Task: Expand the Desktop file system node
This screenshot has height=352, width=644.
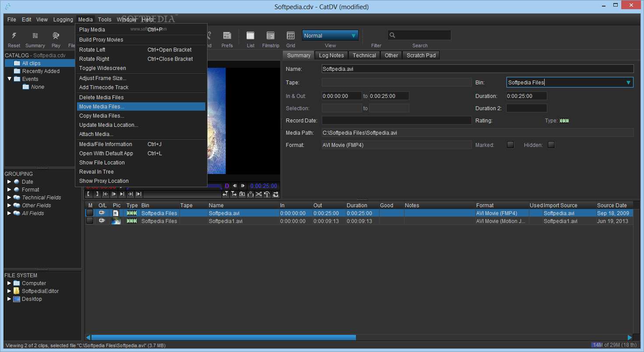Action: click(9, 299)
